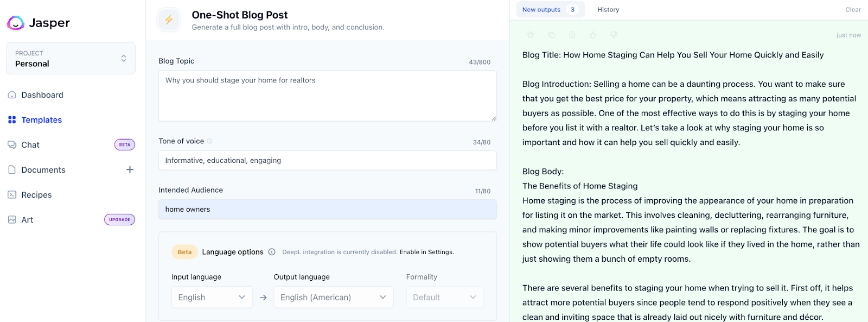Click the Jasper logo

click(39, 23)
